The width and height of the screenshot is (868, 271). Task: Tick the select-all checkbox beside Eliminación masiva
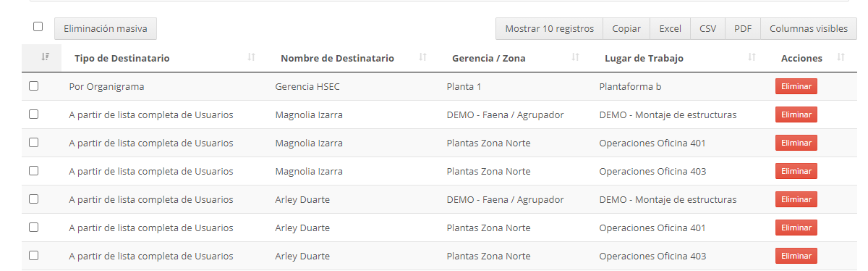click(38, 27)
